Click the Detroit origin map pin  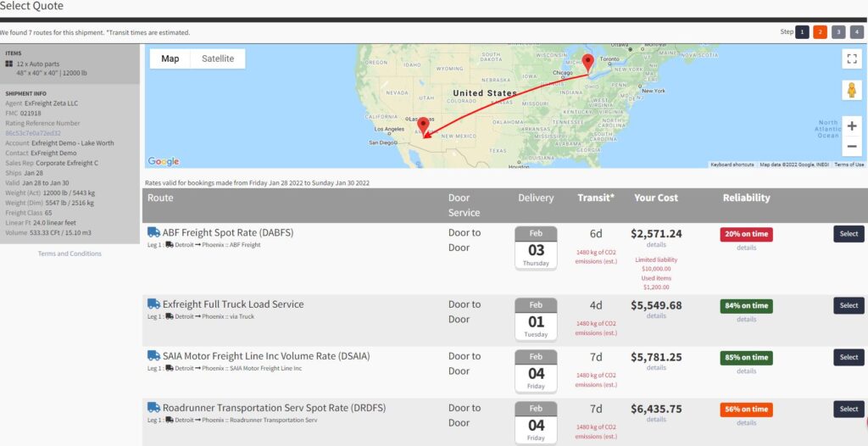coord(588,63)
